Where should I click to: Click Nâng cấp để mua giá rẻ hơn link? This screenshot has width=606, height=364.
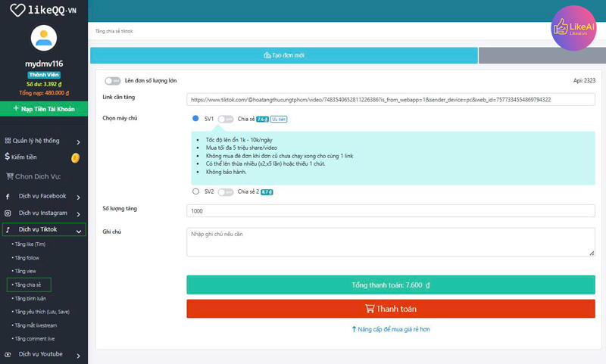tap(391, 329)
